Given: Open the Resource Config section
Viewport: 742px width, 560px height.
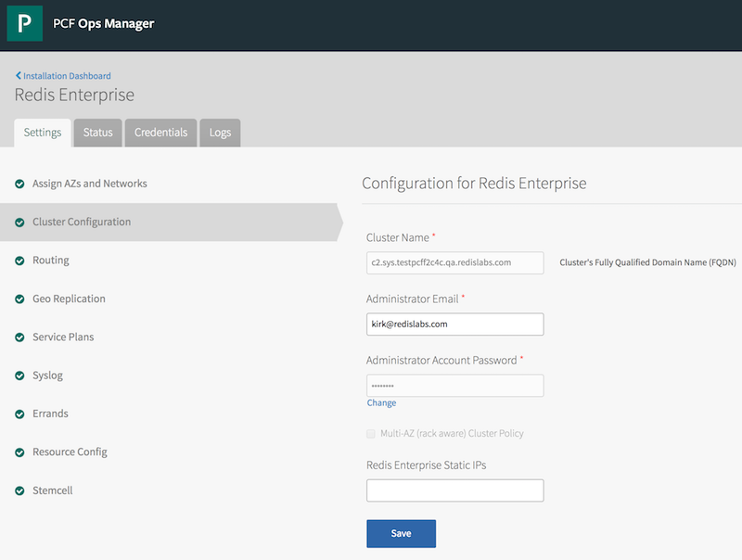Looking at the screenshot, I should pyautogui.click(x=70, y=452).
